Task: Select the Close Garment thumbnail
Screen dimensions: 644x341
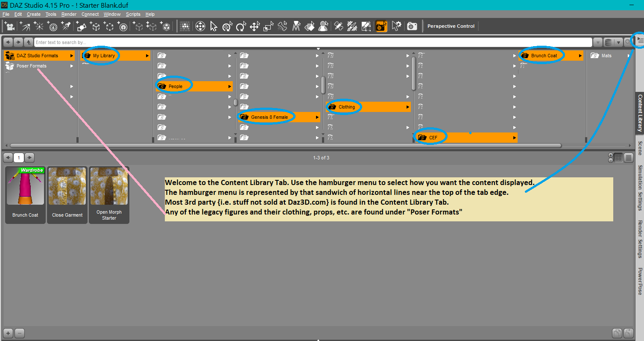Action: pyautogui.click(x=67, y=195)
